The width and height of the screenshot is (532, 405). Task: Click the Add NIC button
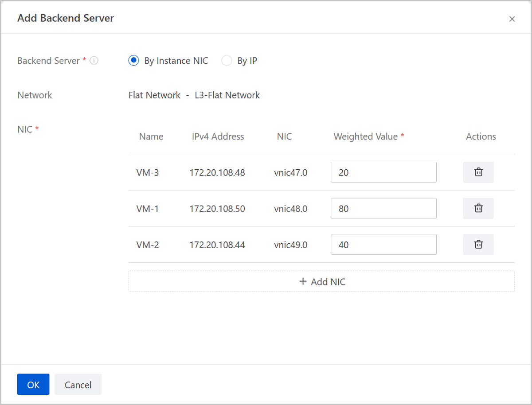(x=321, y=281)
